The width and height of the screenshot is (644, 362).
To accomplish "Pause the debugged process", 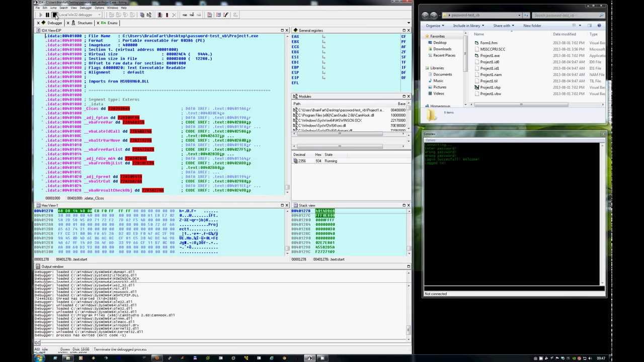I will 47,15.
